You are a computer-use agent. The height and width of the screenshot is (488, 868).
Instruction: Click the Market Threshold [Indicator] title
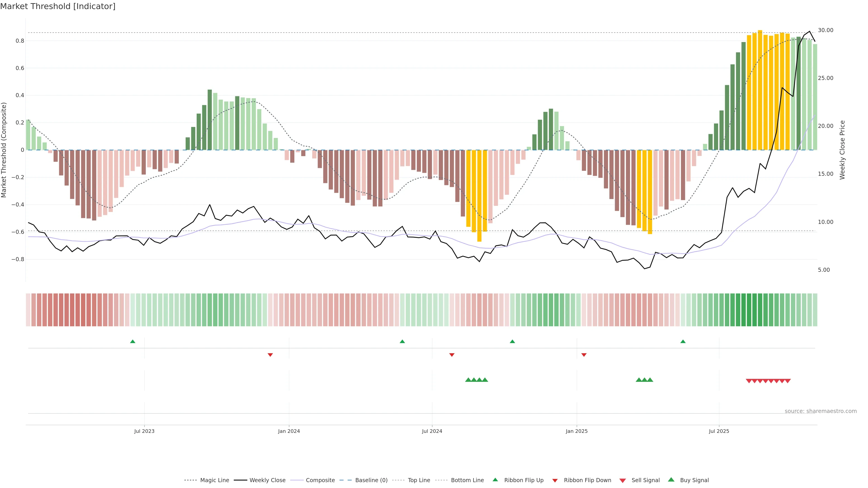[x=58, y=6]
